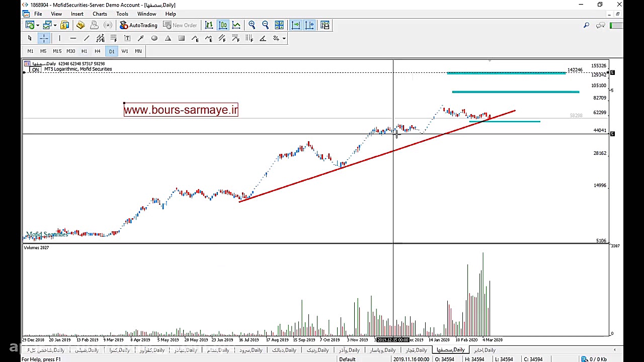Select the arrow cursor tool

pos(30,39)
